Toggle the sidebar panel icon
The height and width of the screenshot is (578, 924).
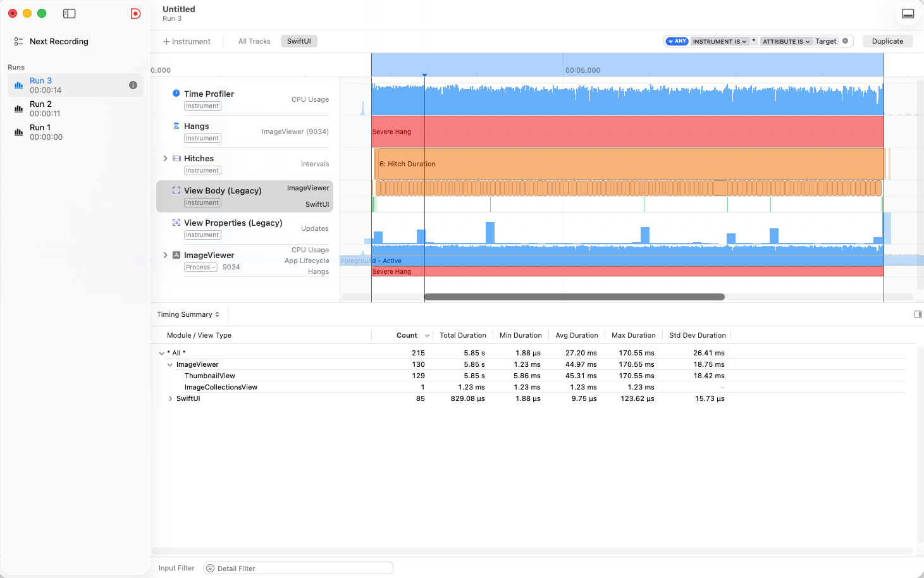click(70, 13)
